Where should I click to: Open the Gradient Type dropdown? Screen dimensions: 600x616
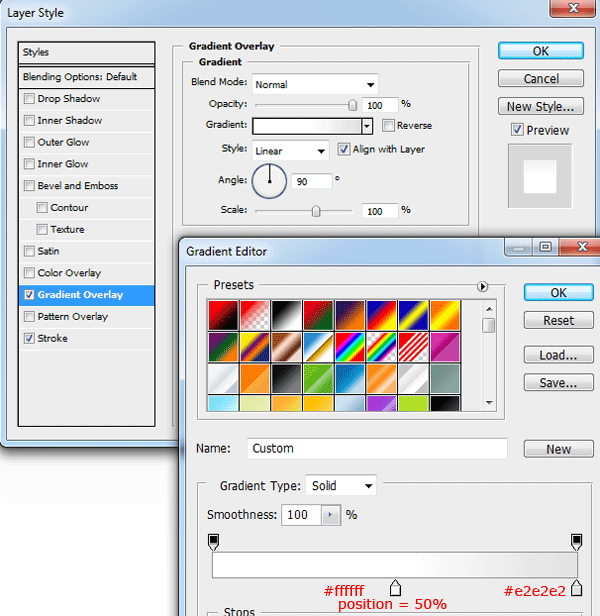341,486
